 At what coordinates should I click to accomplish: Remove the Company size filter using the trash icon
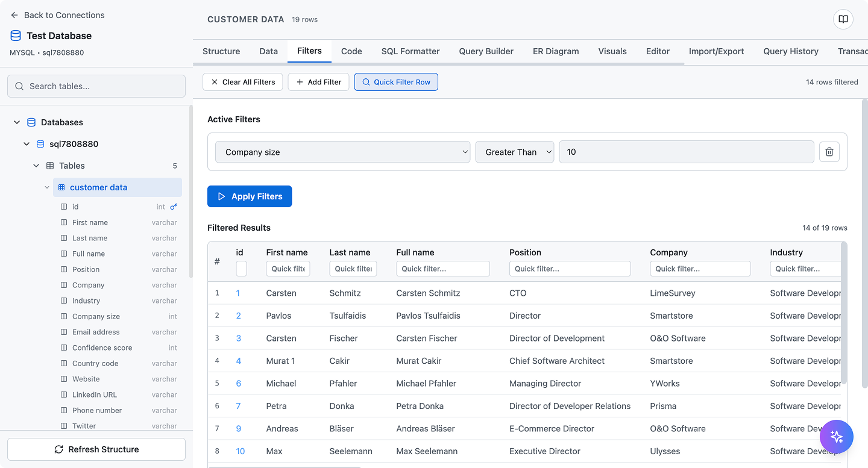click(x=829, y=152)
